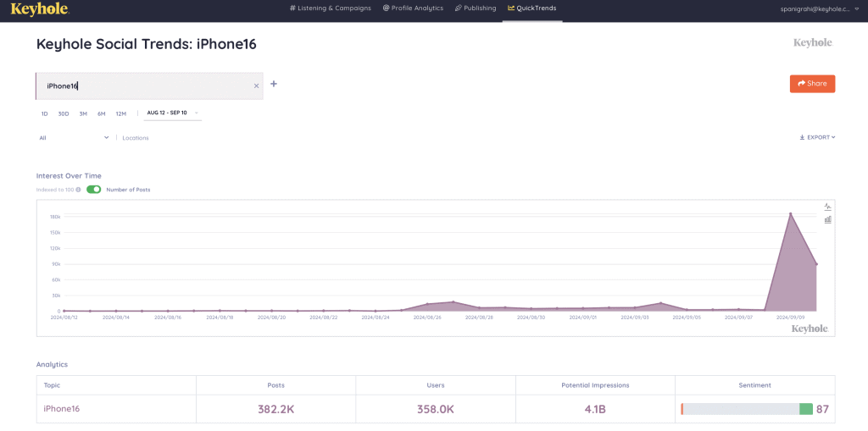Show info about Indexed to 100
The height and width of the screenshot is (431, 868).
click(78, 190)
